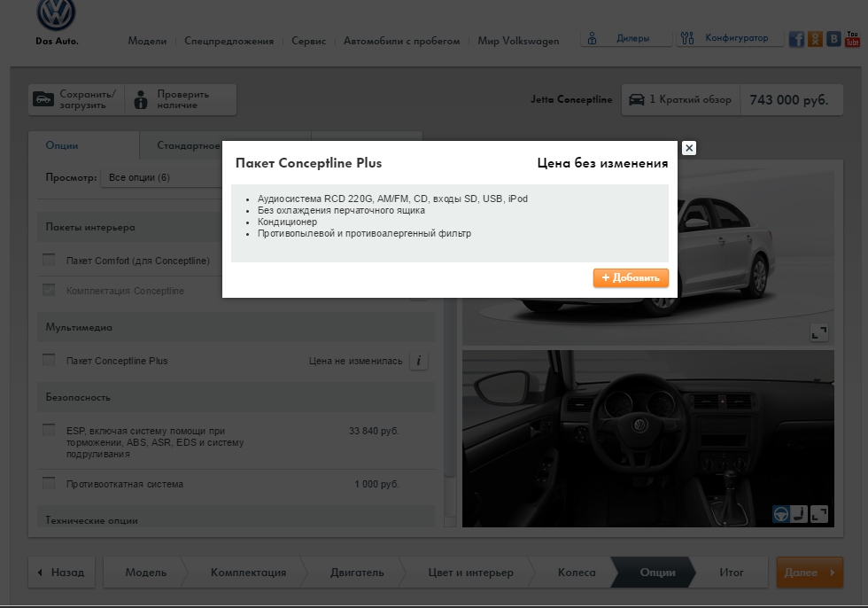Click the Далее button
Viewport: 868px width, 608px height.
click(x=810, y=573)
